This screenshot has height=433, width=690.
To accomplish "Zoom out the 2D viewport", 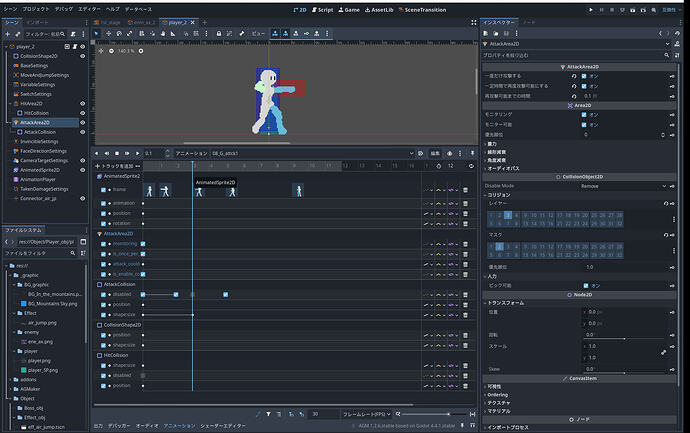I will [x=111, y=51].
